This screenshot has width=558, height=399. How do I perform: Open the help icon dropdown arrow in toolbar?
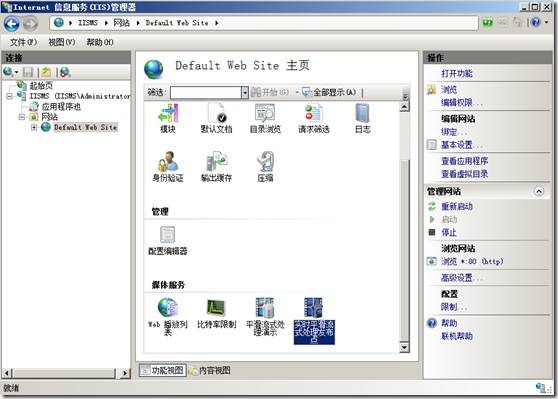pyautogui.click(x=547, y=22)
